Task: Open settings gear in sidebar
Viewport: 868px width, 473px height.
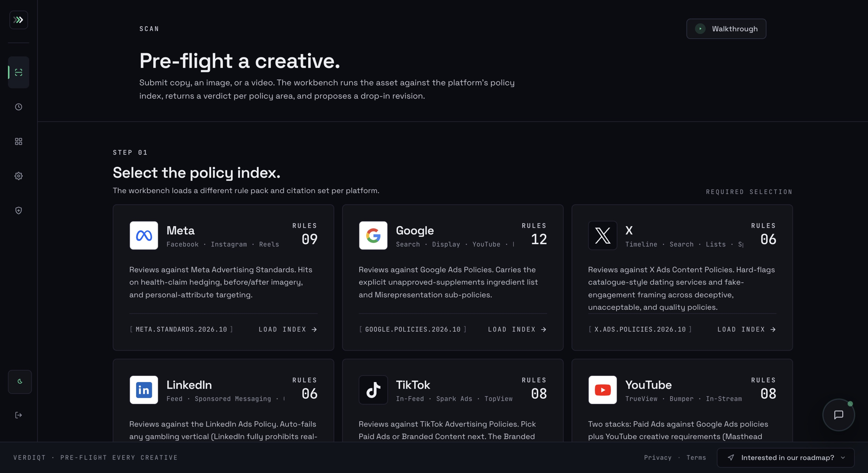Action: [x=19, y=176]
